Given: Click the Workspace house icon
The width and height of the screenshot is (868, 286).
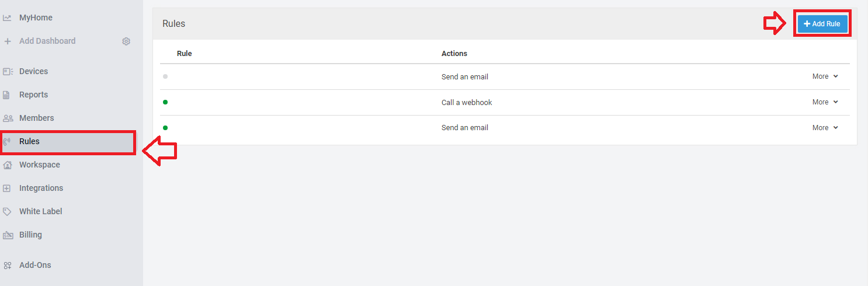Looking at the screenshot, I should (8, 165).
